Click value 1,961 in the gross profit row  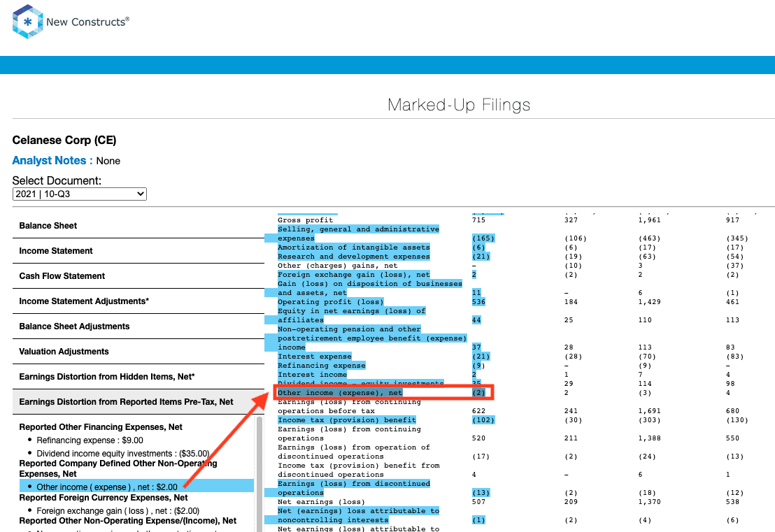click(650, 220)
